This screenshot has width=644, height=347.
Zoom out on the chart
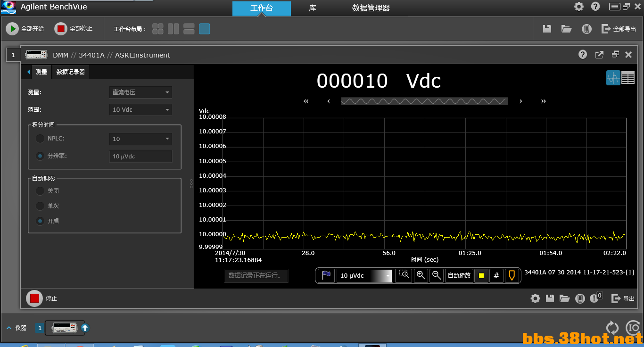tap(437, 276)
